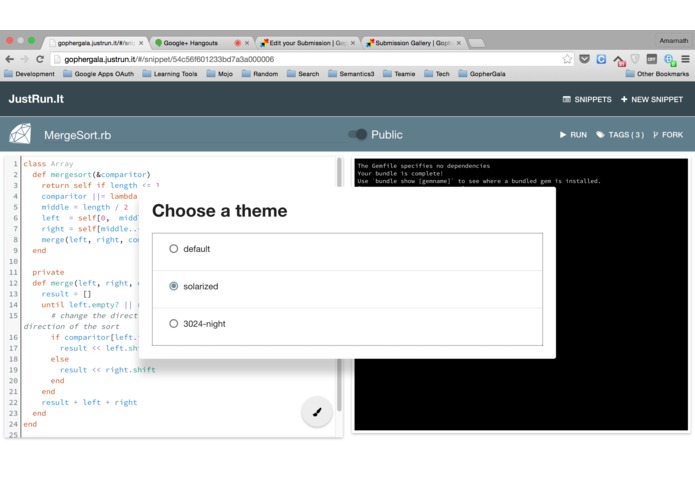Switch to Edit your Submission tab

click(x=307, y=43)
